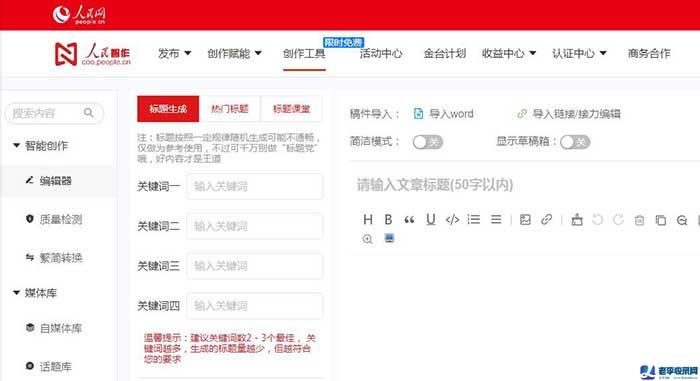The height and width of the screenshot is (381, 700).
Task: Click 导入链接/接力编辑 link
Action: pyautogui.click(x=576, y=114)
